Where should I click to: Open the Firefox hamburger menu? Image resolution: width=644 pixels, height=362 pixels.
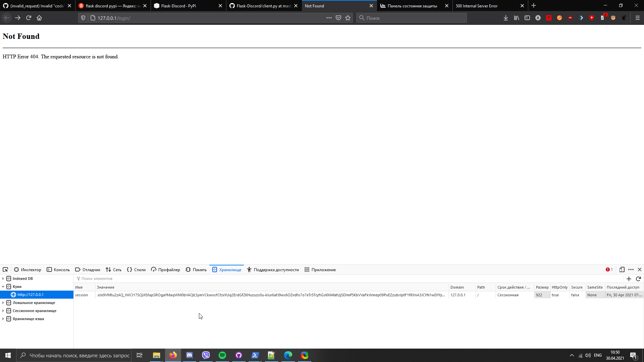tap(638, 18)
